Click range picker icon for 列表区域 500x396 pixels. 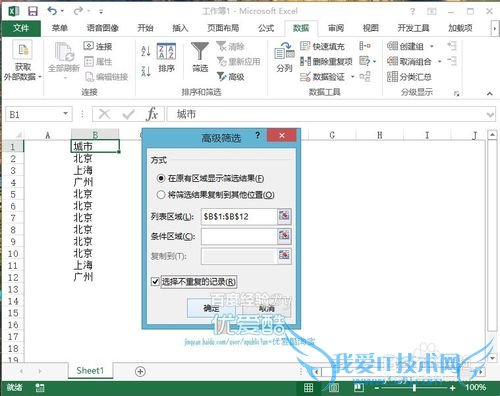[284, 216]
